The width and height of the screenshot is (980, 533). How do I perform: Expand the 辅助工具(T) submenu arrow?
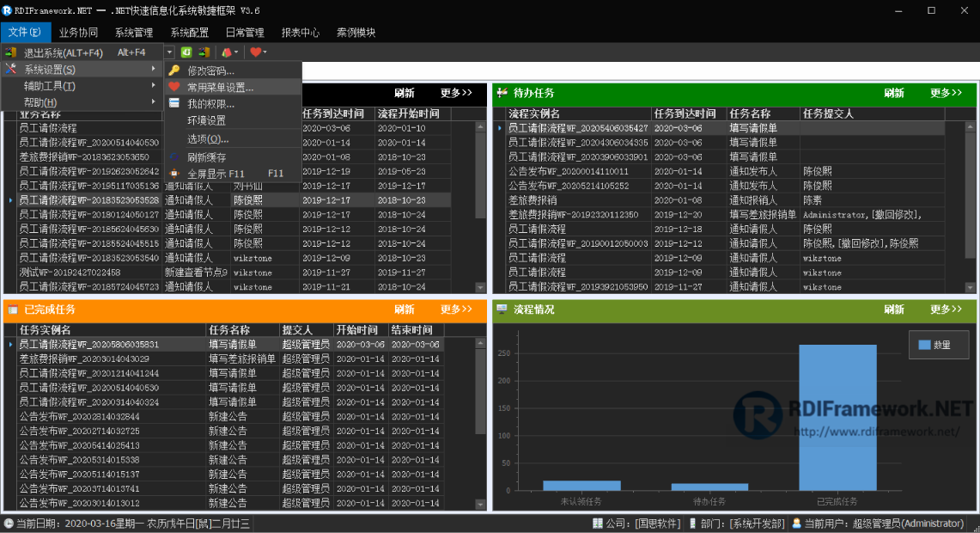pos(153,85)
